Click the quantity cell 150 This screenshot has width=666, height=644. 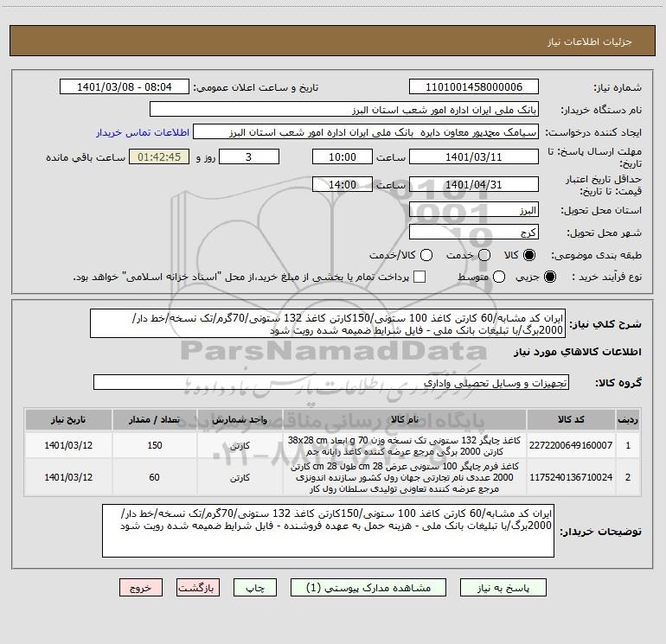click(155, 445)
